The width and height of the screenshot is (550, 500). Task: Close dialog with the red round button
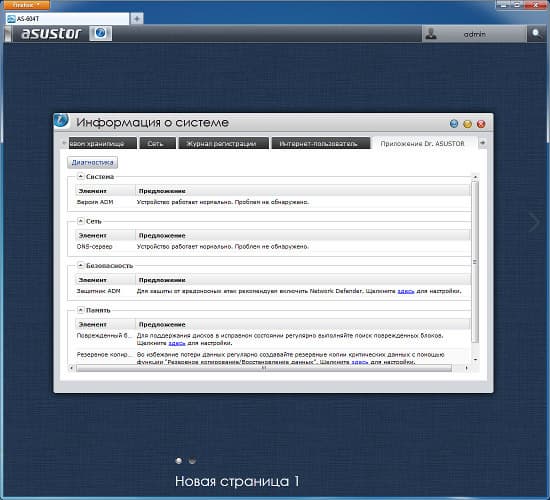(481, 124)
